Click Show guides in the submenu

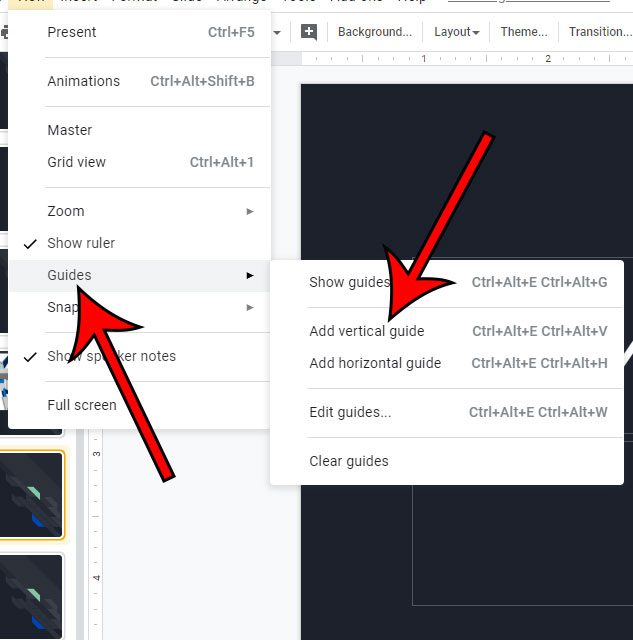[349, 282]
